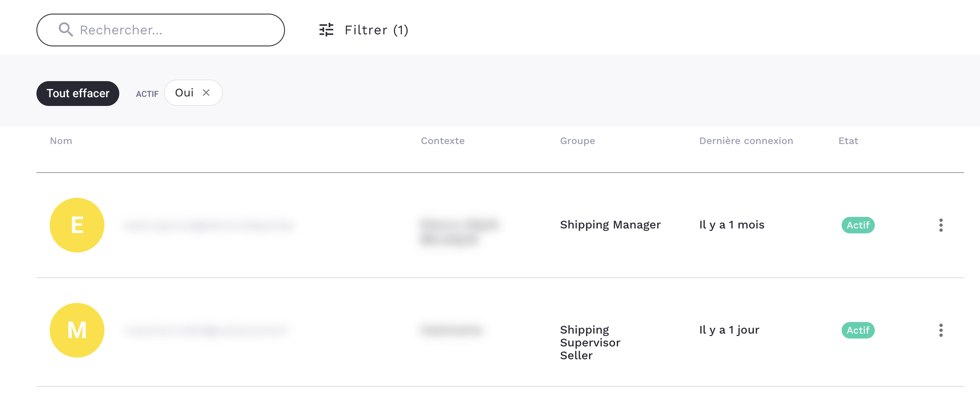Sort by the Contexte column header
980x394 pixels.
pos(442,141)
